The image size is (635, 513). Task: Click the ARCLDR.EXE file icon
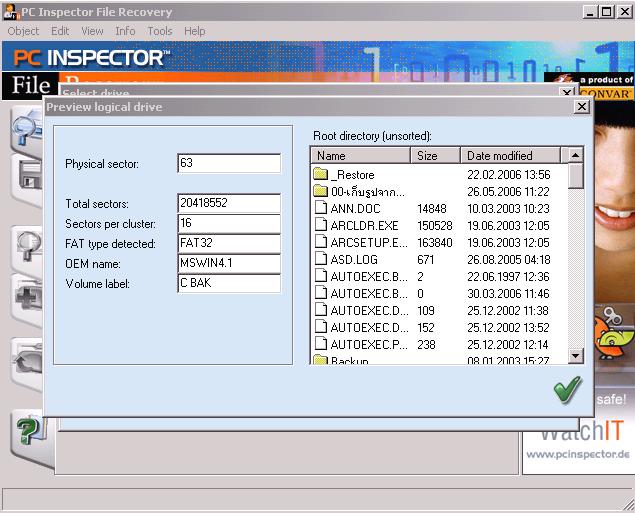[x=321, y=225]
